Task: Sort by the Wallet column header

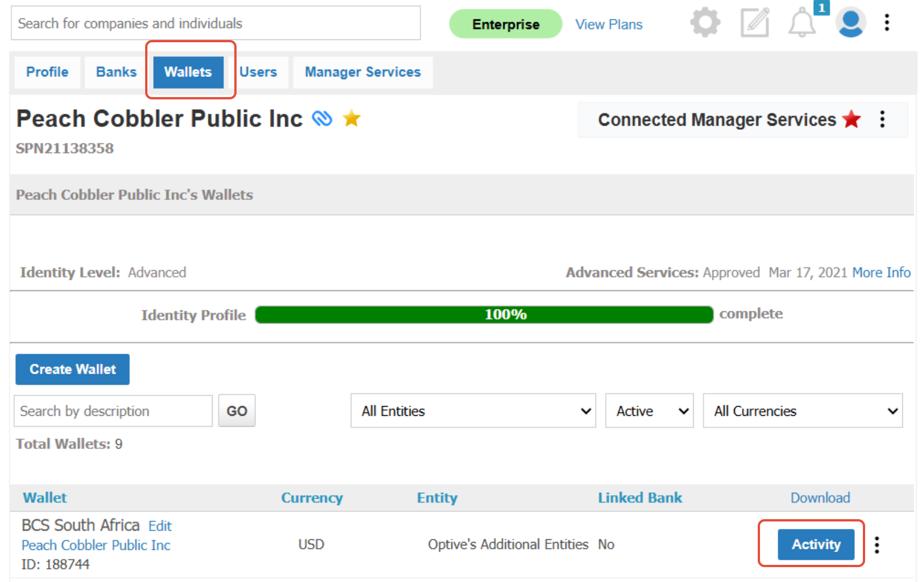Action: click(x=45, y=497)
